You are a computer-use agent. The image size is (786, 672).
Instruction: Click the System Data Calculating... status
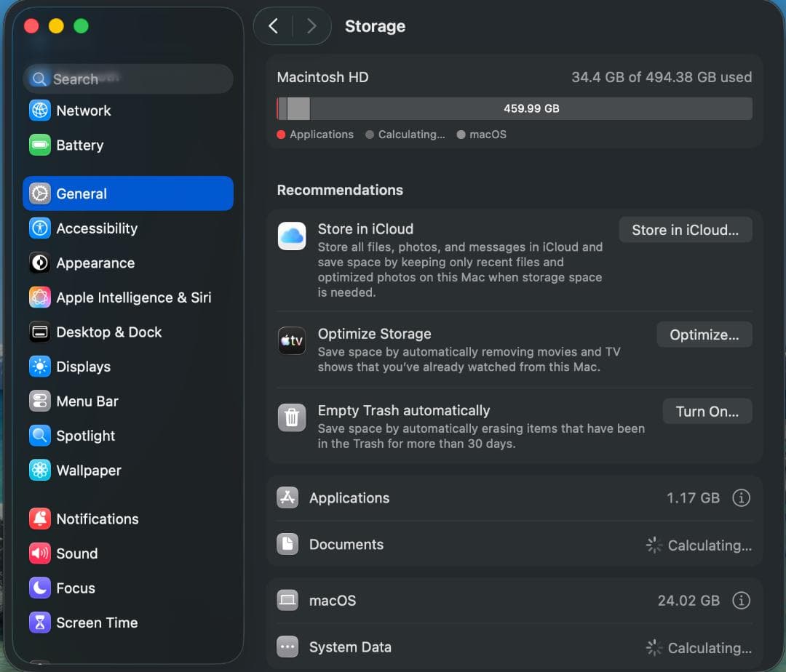point(699,647)
